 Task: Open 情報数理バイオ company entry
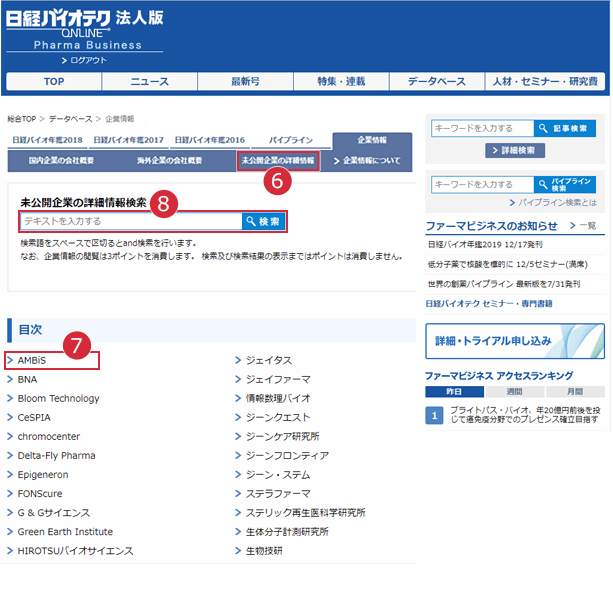(278, 398)
